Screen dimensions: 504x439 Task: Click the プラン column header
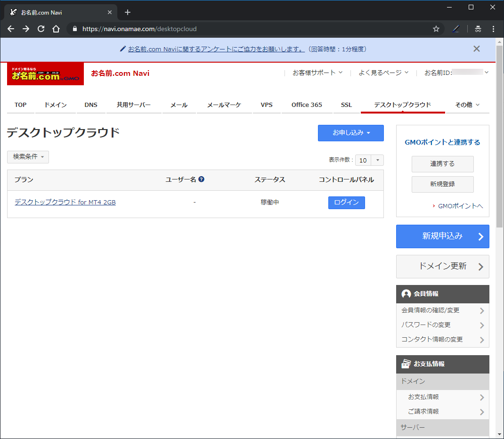point(24,179)
